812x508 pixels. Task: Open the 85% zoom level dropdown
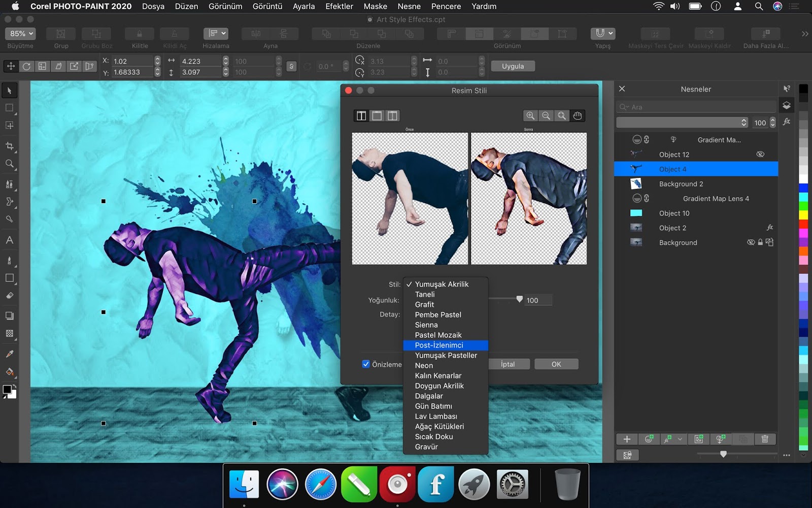21,34
